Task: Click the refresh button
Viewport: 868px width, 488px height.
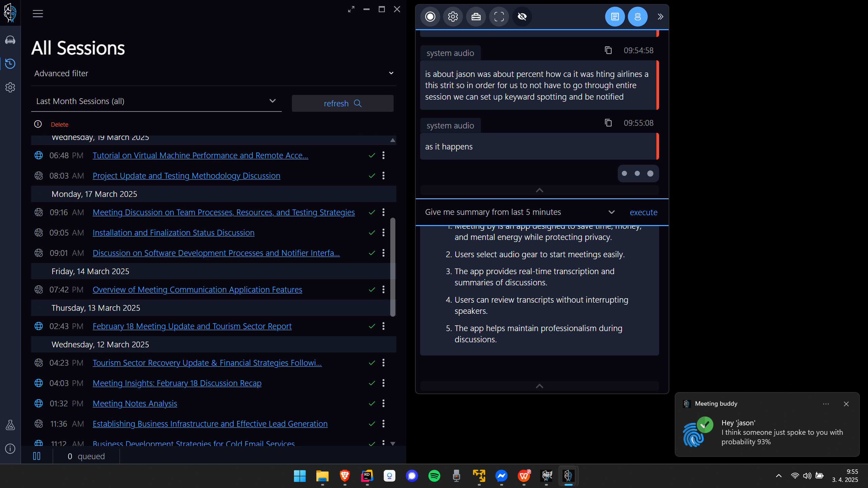Action: pyautogui.click(x=342, y=103)
